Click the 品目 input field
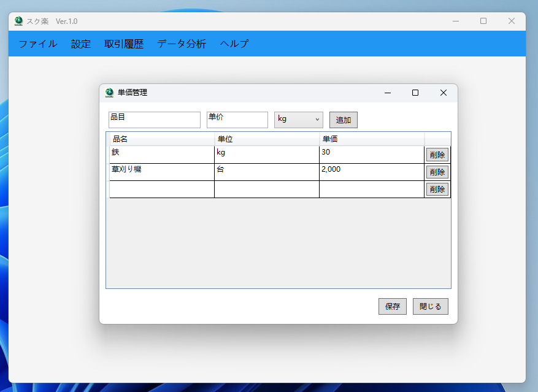Image resolution: width=538 pixels, height=392 pixels. pyautogui.click(x=154, y=120)
